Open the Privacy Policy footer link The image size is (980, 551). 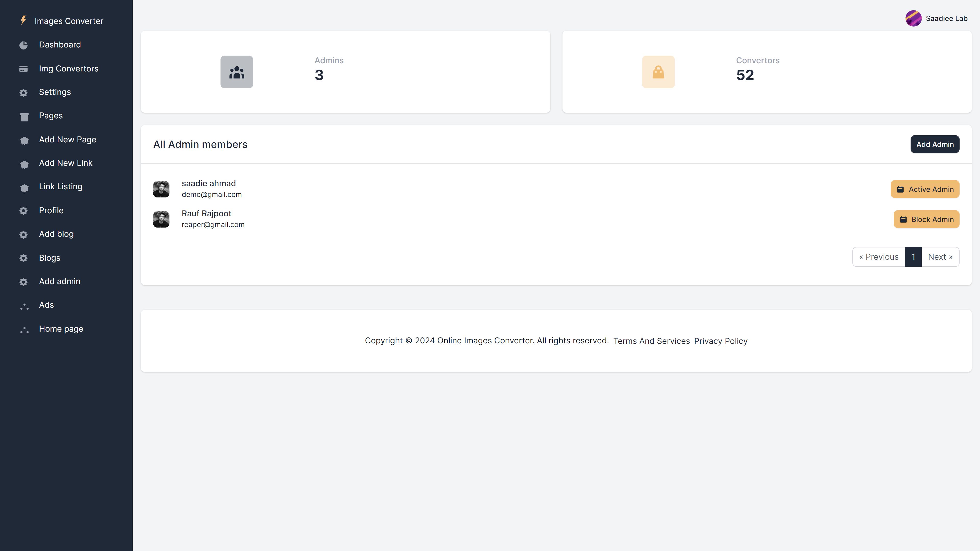[x=720, y=341]
